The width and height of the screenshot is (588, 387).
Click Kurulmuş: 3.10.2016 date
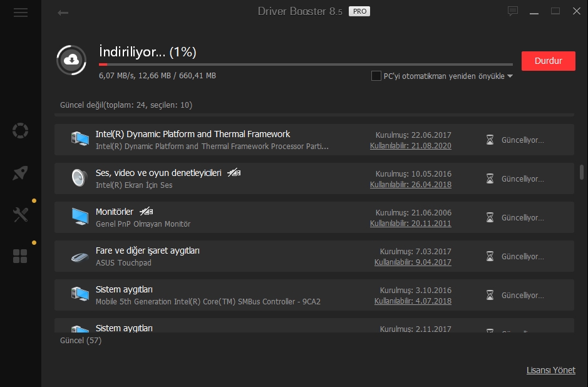point(416,291)
